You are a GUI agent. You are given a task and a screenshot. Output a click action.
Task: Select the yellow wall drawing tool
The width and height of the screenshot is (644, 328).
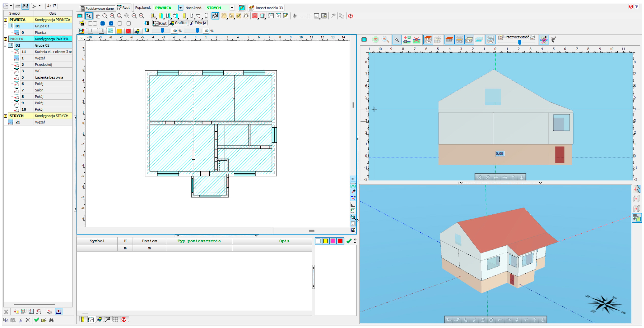coord(184,16)
